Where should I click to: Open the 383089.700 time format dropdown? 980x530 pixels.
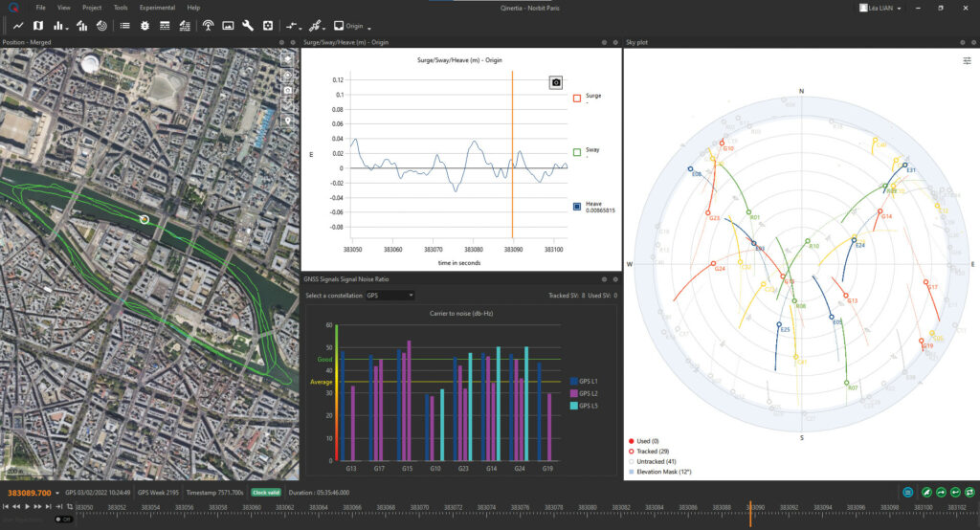(x=57, y=493)
